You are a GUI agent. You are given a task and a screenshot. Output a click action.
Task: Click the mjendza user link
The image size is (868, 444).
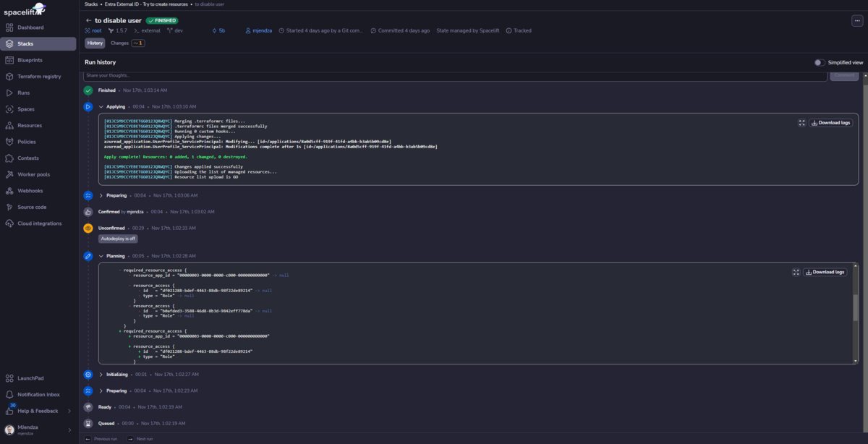pyautogui.click(x=260, y=31)
